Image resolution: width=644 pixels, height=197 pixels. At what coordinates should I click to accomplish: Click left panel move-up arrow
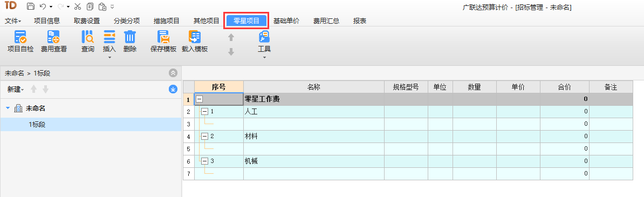[x=34, y=89]
